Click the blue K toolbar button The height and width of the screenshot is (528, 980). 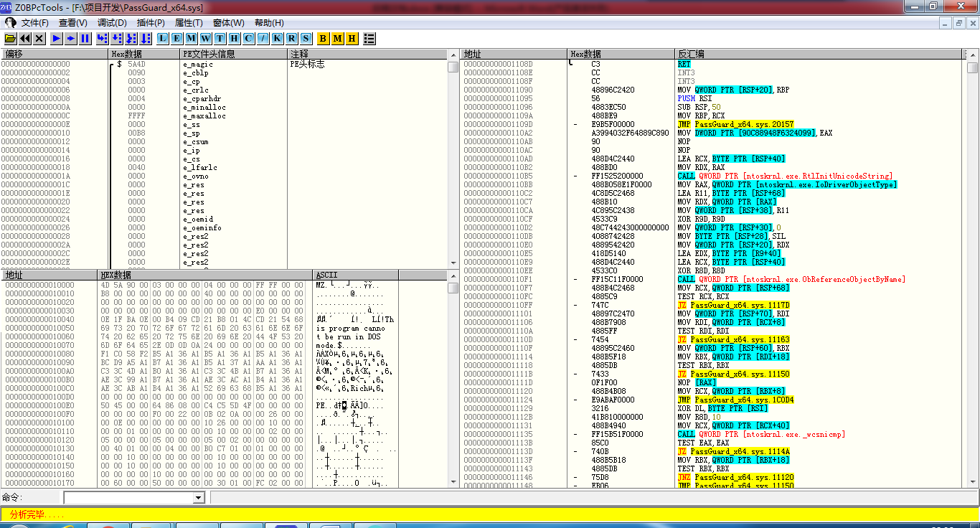click(278, 38)
